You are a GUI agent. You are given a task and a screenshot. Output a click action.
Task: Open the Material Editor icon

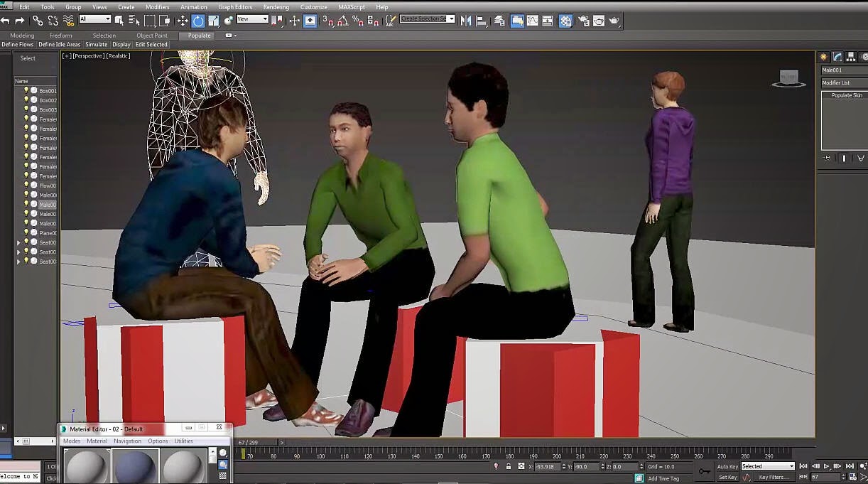point(565,21)
